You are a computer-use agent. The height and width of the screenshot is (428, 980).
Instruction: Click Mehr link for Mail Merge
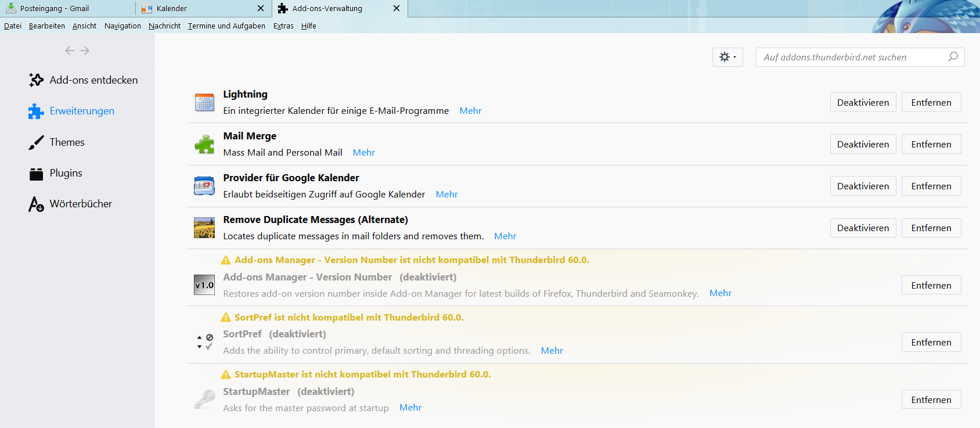click(364, 153)
